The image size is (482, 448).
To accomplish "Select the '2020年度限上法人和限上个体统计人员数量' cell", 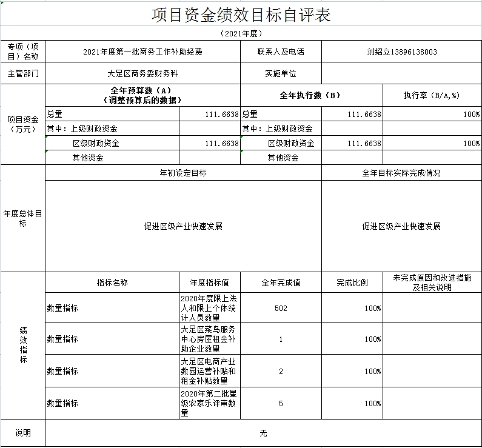I will pos(210,307).
